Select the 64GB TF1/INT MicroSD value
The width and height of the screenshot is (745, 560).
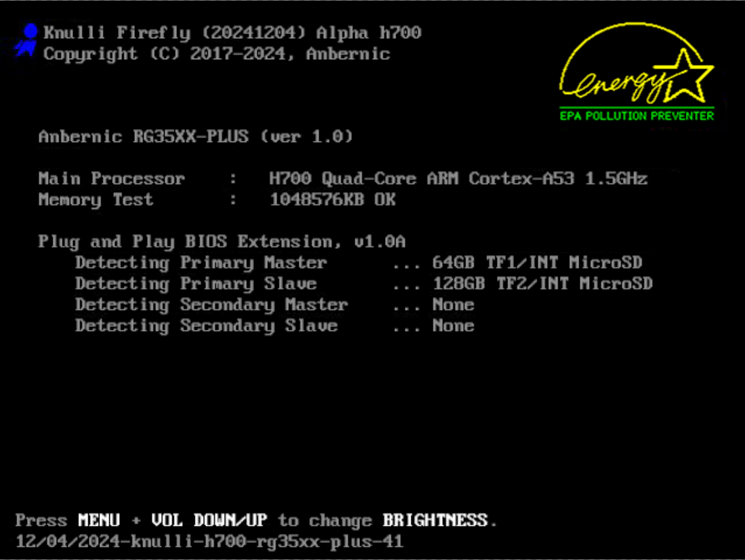click(537, 263)
